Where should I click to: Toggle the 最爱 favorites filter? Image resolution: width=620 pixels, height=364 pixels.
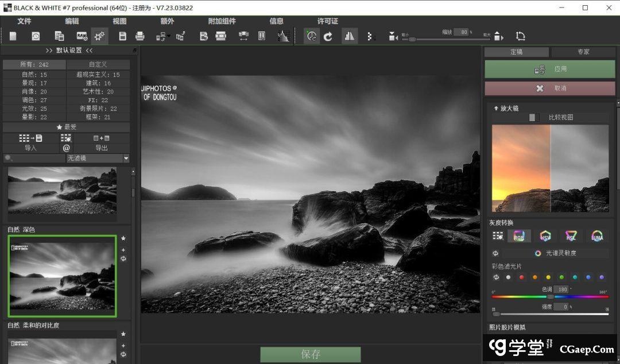(x=66, y=127)
